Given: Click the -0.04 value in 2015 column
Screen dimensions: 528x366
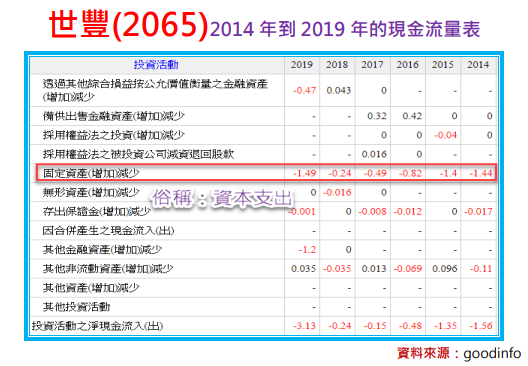Looking at the screenshot, I should pyautogui.click(x=446, y=135).
